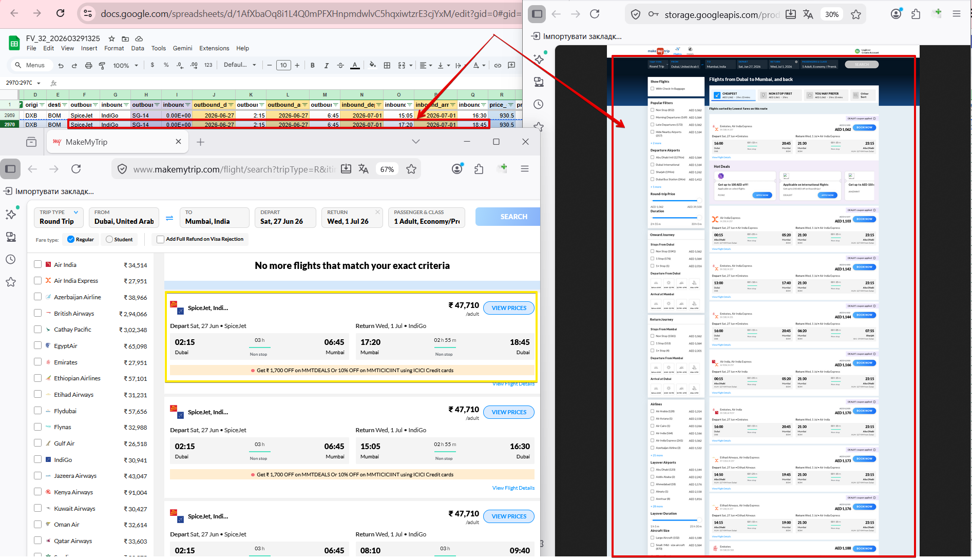Redo action in Google Sheets toolbar
This screenshot has width=972, height=560.
pyautogui.click(x=74, y=65)
